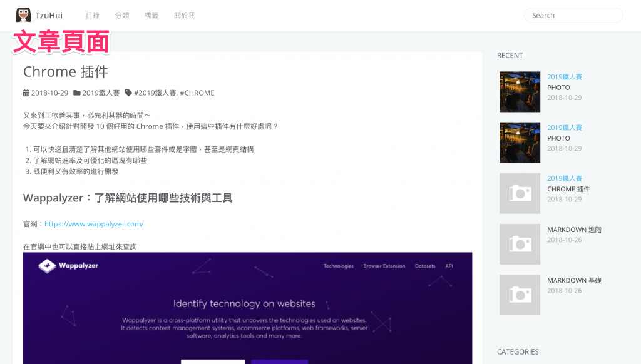
Task: Open the TzuHui site title link
Action: click(x=49, y=16)
